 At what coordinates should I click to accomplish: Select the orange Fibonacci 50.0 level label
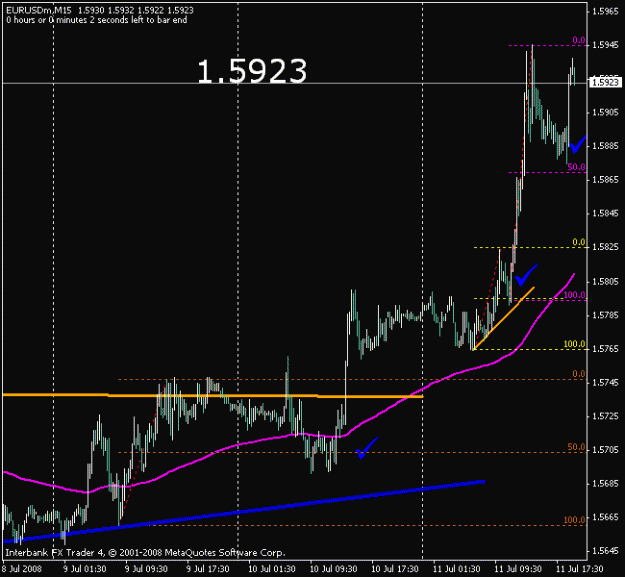tap(576, 447)
